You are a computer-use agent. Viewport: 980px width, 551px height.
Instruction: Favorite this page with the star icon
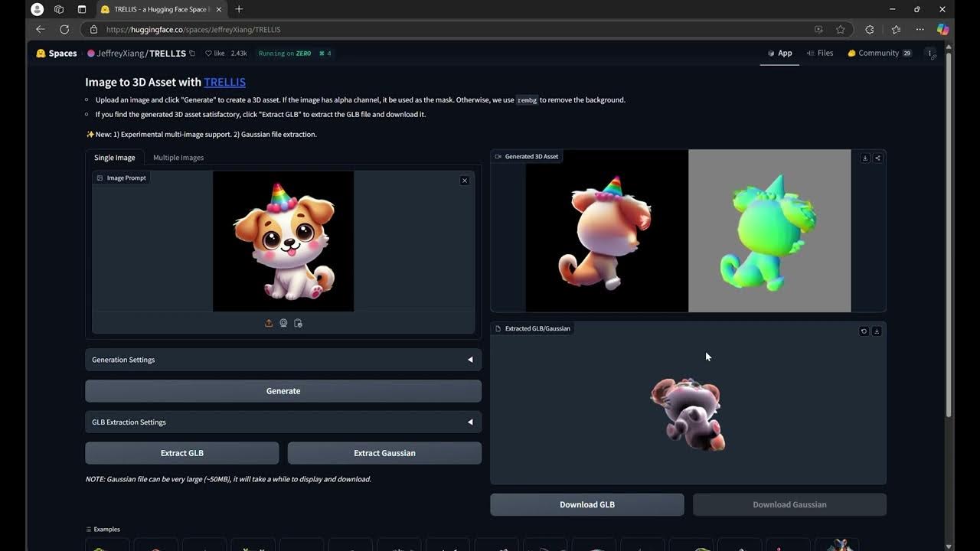pyautogui.click(x=841, y=30)
